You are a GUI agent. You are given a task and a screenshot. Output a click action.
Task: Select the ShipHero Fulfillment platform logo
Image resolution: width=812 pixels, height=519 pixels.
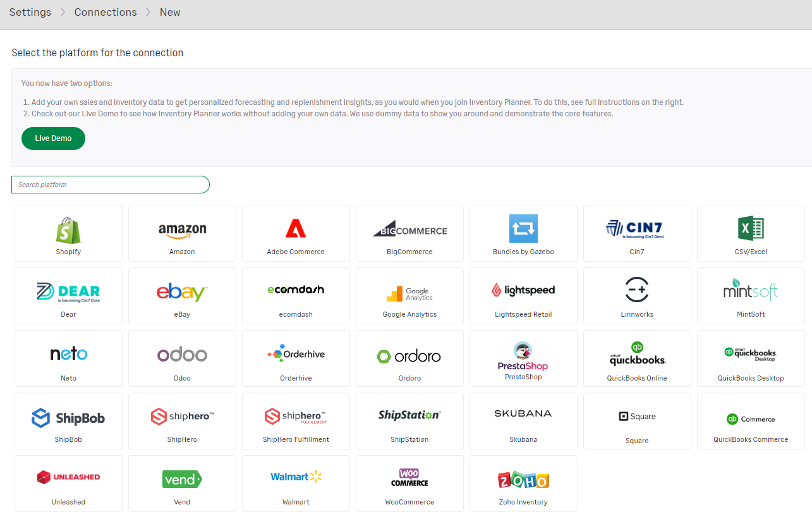pyautogui.click(x=296, y=417)
